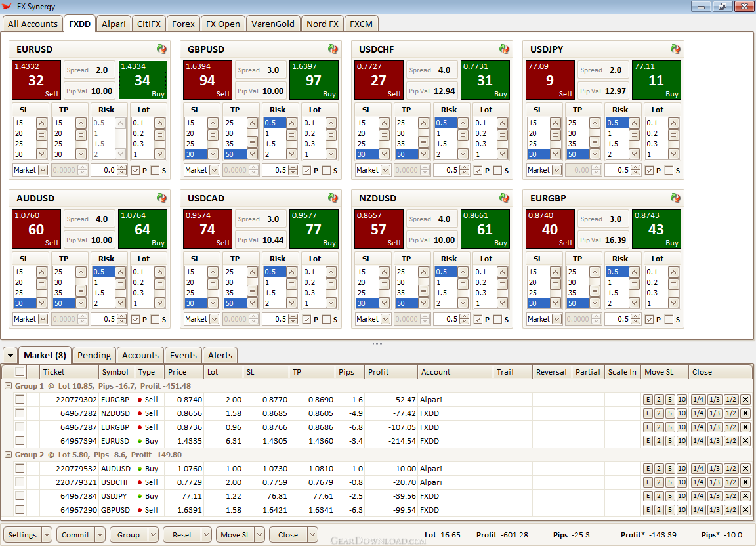Screen dimensions: 756x546
Task: Click the red GBPUSD Sell price tile
Action: point(208,80)
